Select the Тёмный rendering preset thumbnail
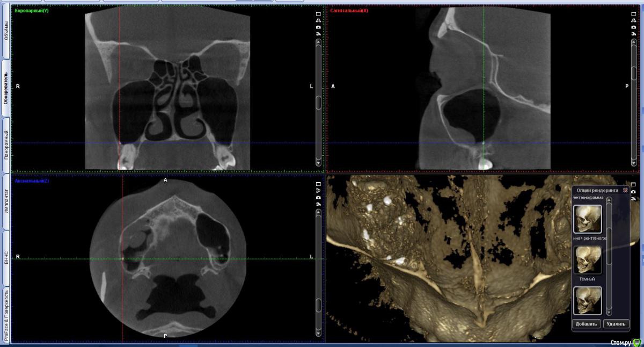The image size is (644, 347). [x=588, y=261]
